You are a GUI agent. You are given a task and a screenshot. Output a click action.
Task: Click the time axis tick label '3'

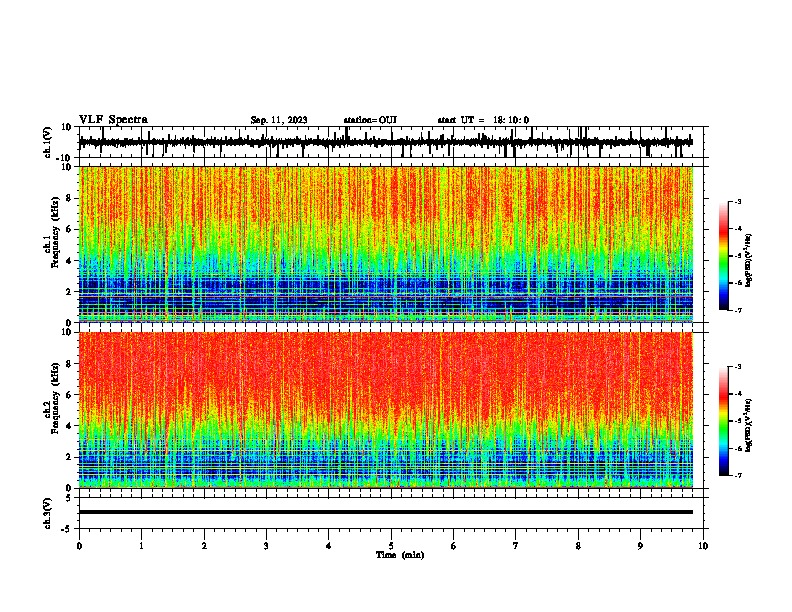coord(266,546)
